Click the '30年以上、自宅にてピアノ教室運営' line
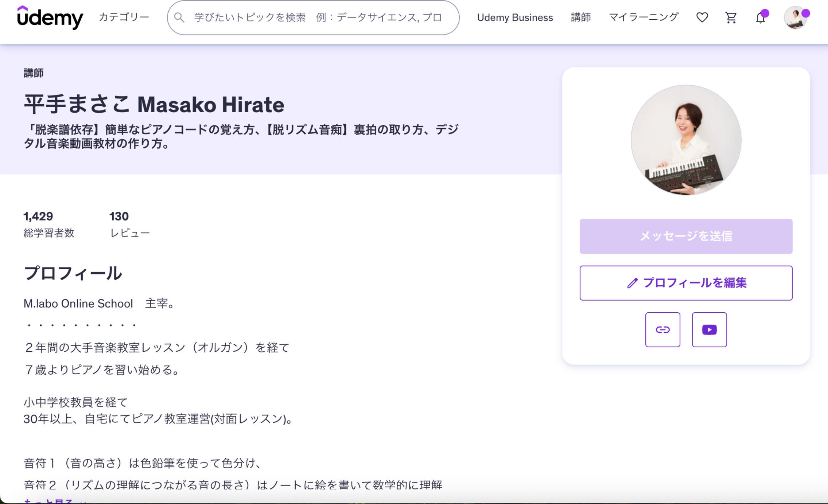The height and width of the screenshot is (504, 828). (x=159, y=419)
